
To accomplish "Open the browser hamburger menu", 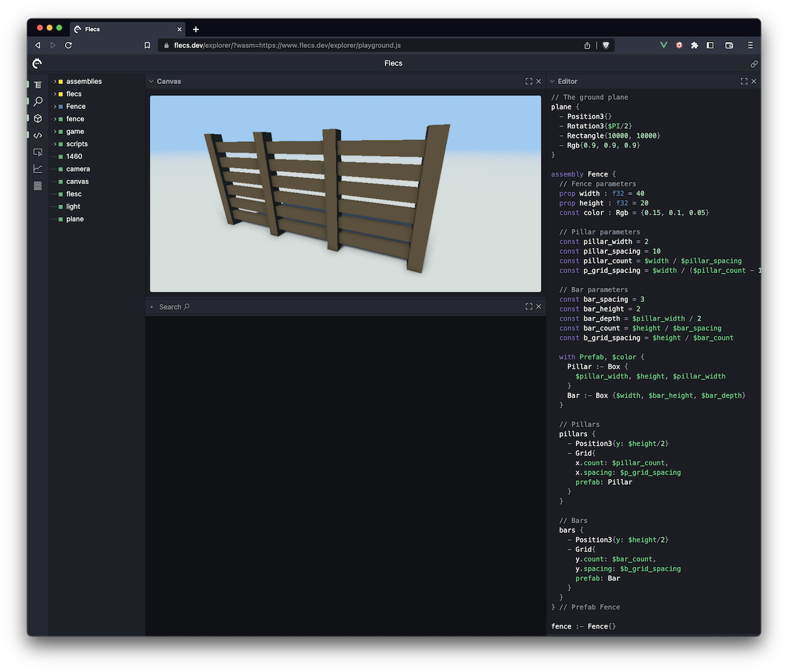I will [x=750, y=45].
